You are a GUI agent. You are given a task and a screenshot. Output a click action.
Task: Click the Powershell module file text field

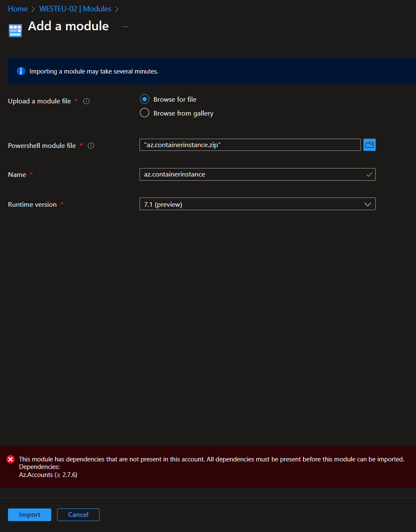pos(250,145)
